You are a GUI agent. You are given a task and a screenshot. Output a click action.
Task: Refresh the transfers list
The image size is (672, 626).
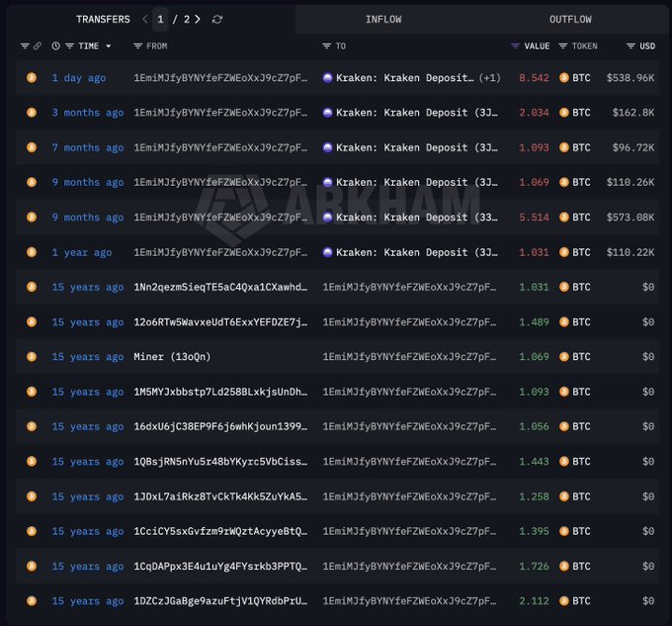tap(217, 20)
